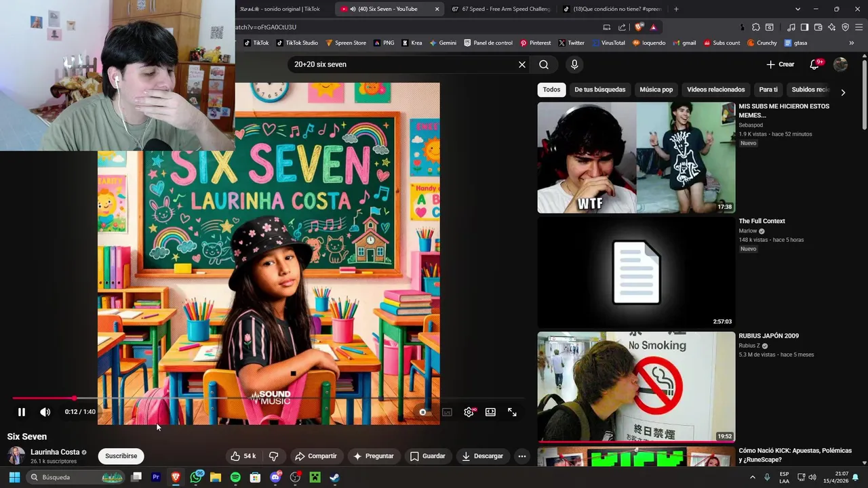The width and height of the screenshot is (868, 488).
Task: Expand the system tray hidden icons chevron
Action: click(x=752, y=477)
